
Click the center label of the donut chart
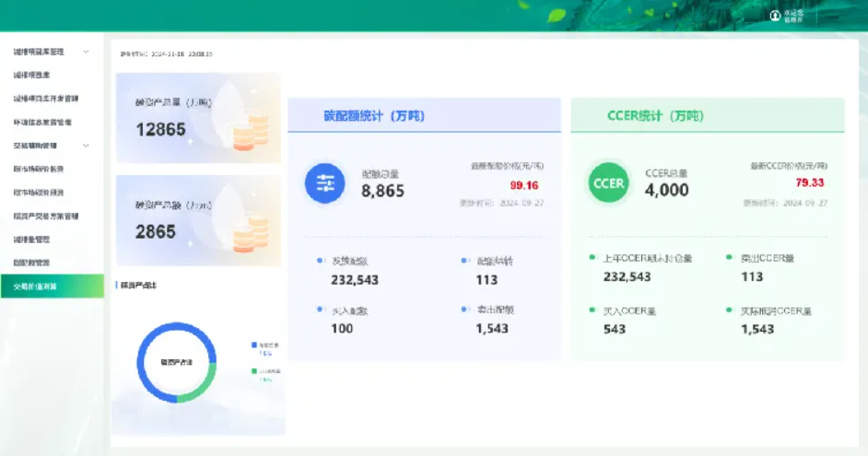click(x=177, y=362)
